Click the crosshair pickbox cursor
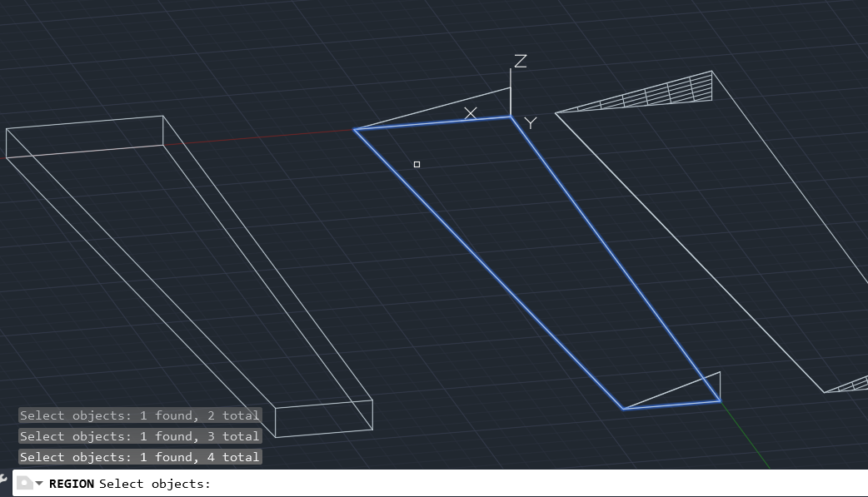 [417, 164]
